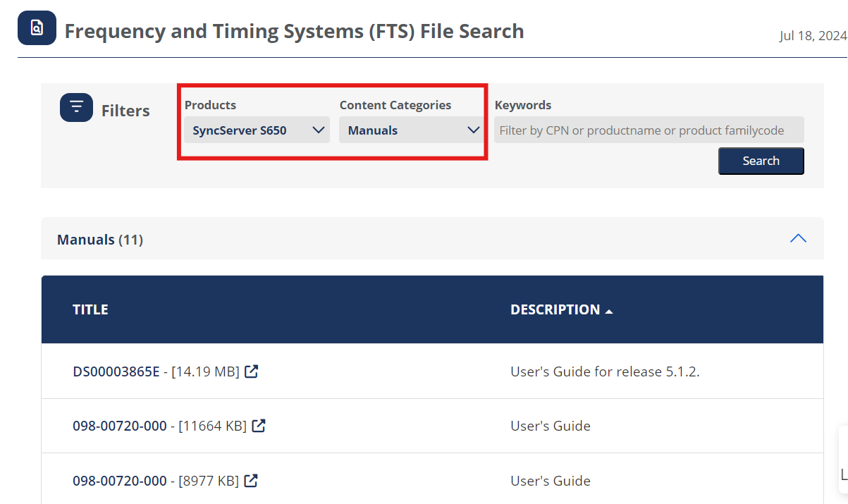The image size is (848, 504).
Task: Click external link icon for 8977 KB file
Action: click(251, 481)
